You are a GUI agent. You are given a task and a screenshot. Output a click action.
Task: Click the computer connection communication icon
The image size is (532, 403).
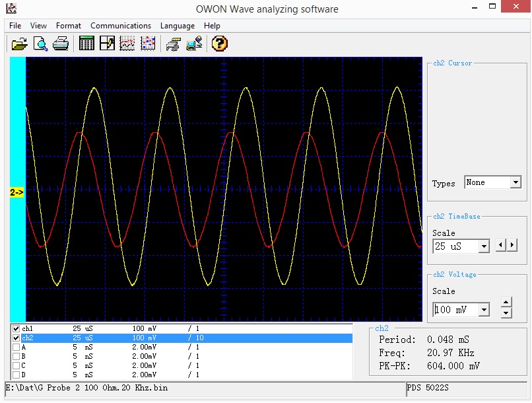194,44
